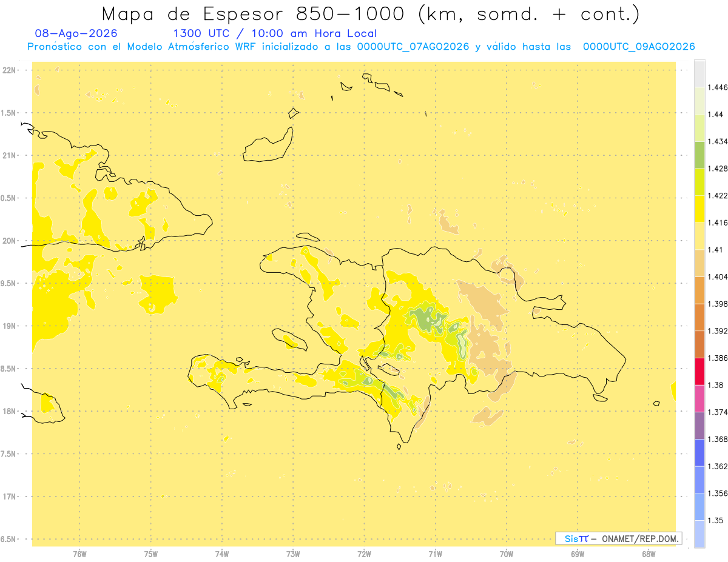This screenshot has height=562, width=728.
Task: Click the 70W longitude axis label
Action: (x=507, y=554)
